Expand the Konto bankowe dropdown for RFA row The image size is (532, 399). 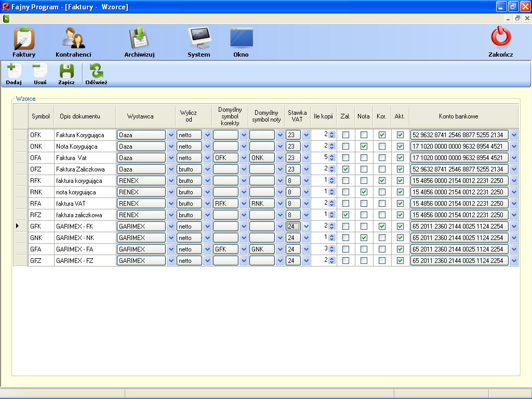tap(514, 204)
